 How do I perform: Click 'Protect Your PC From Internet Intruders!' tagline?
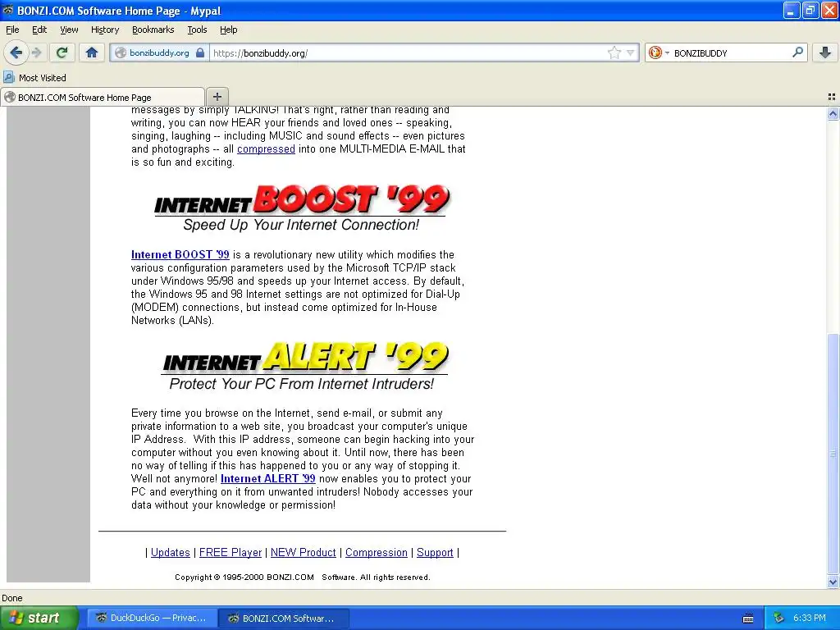click(302, 384)
